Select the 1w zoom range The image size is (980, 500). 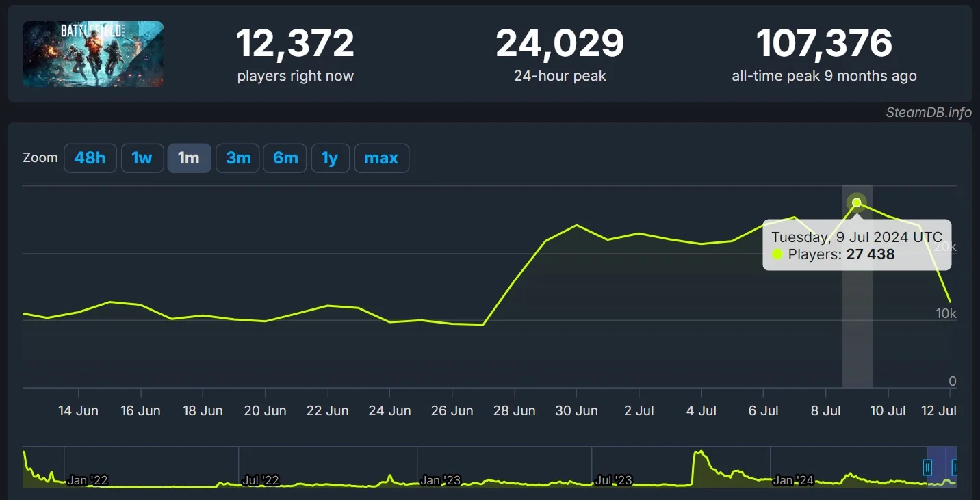tap(142, 158)
